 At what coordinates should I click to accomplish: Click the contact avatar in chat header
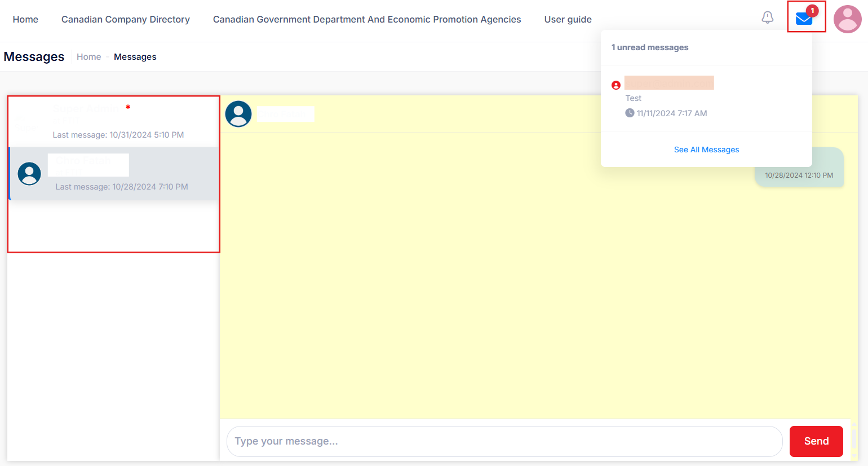pos(238,114)
